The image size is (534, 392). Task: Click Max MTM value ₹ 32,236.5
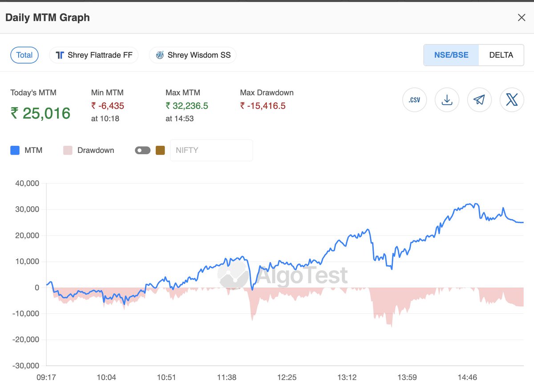tap(187, 106)
